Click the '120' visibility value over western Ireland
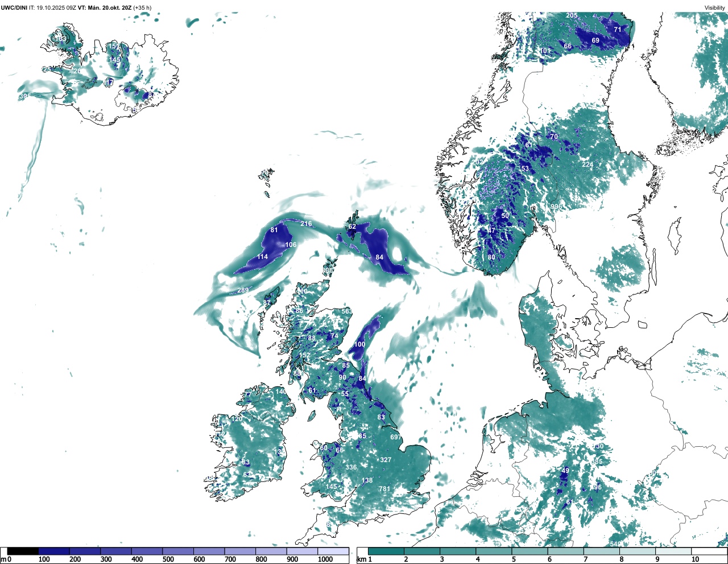This screenshot has width=728, height=564. (237, 418)
